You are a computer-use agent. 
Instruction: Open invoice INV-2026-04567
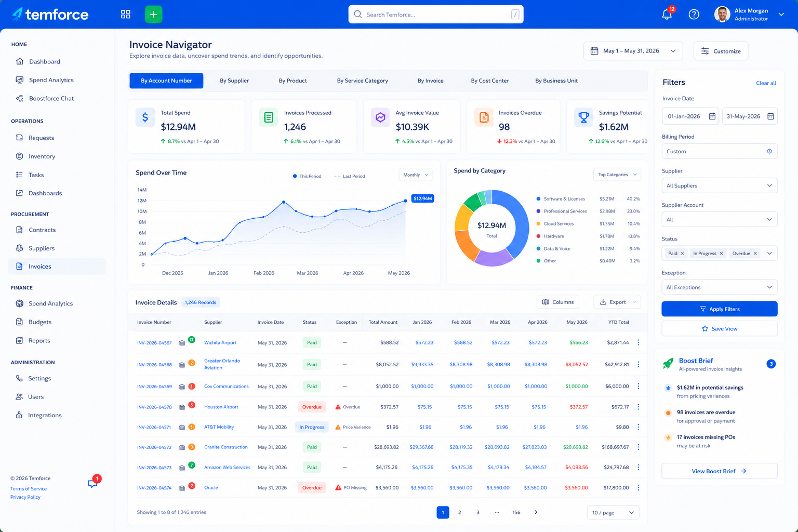154,343
